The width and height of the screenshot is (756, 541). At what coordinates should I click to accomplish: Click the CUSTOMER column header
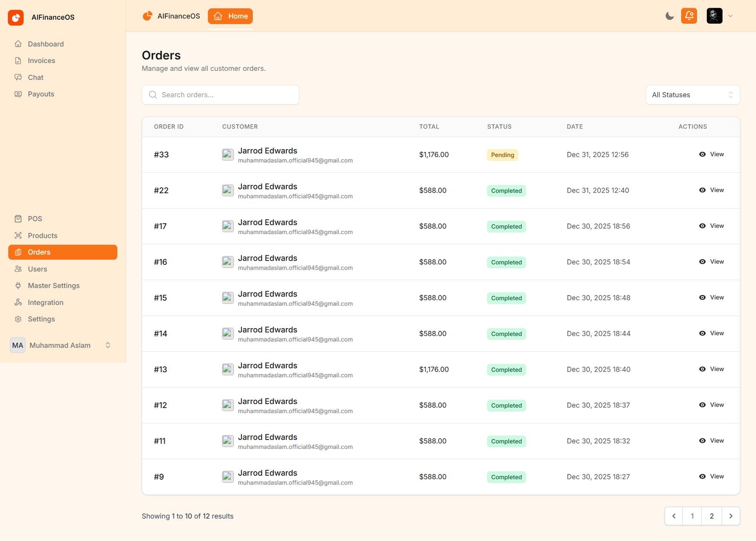[x=240, y=127]
